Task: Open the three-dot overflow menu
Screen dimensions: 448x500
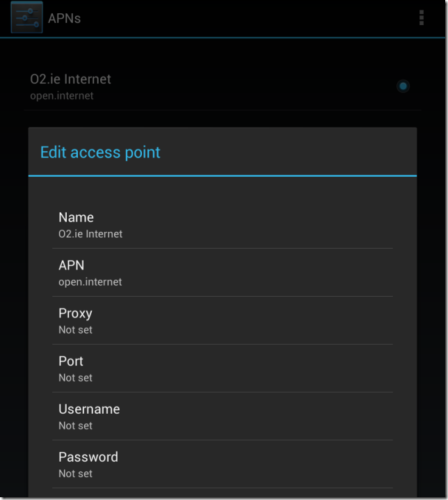Action: 422,18
